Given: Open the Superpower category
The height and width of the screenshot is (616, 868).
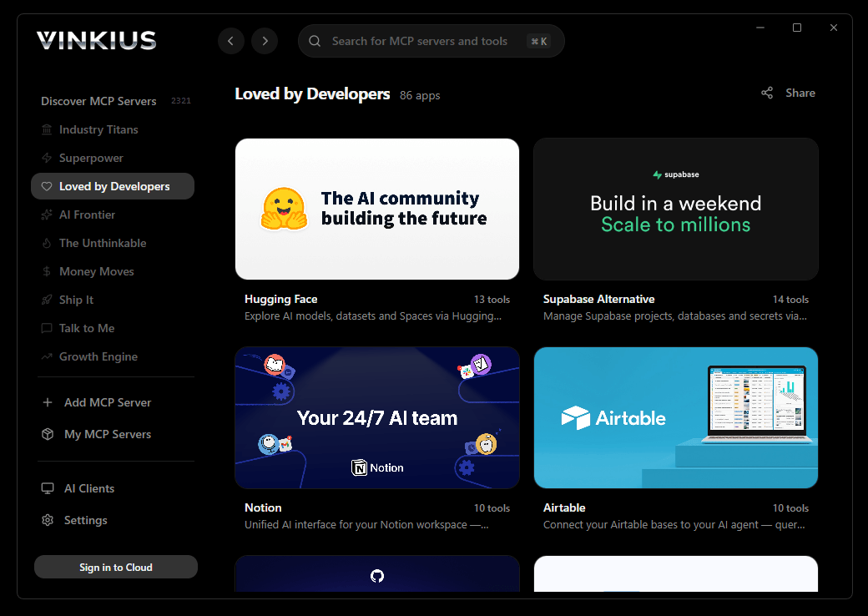Looking at the screenshot, I should pyautogui.click(x=91, y=158).
